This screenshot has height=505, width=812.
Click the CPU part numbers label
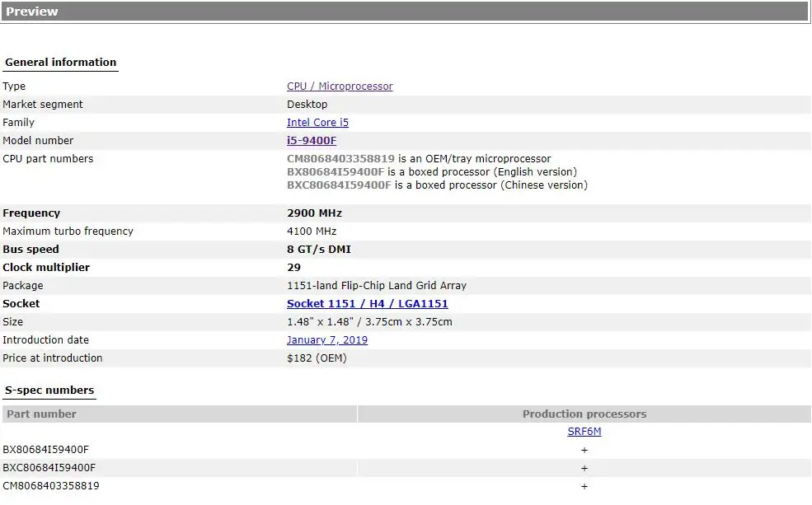48,159
